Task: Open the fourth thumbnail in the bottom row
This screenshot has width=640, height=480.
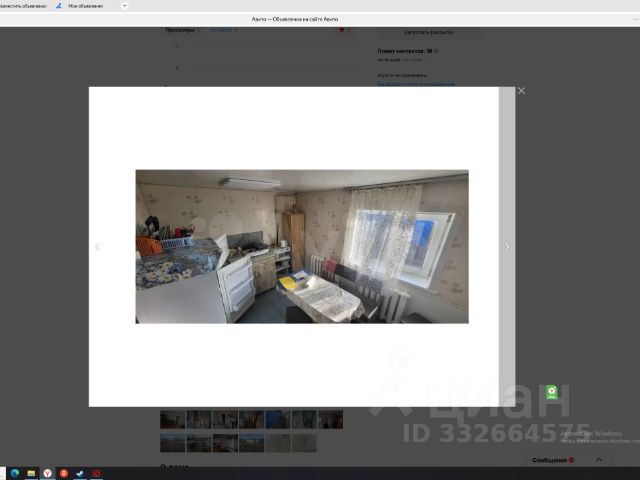Action: tap(251, 443)
